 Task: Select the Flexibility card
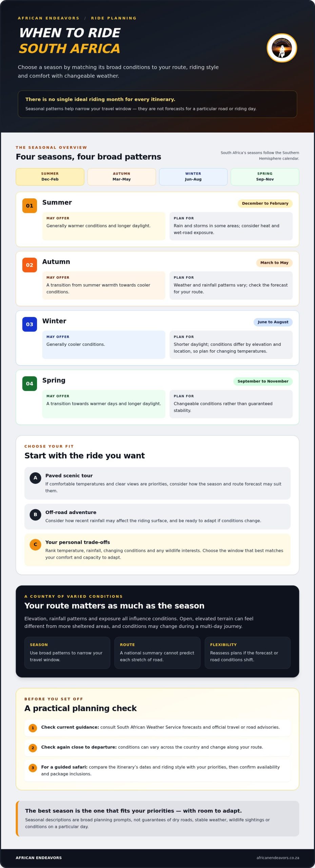tap(248, 653)
